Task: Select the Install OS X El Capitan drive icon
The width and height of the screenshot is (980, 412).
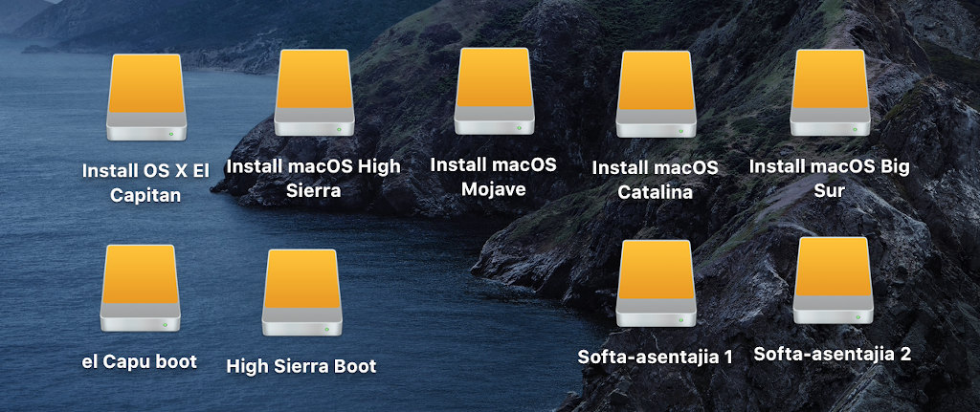Action: pyautogui.click(x=146, y=98)
